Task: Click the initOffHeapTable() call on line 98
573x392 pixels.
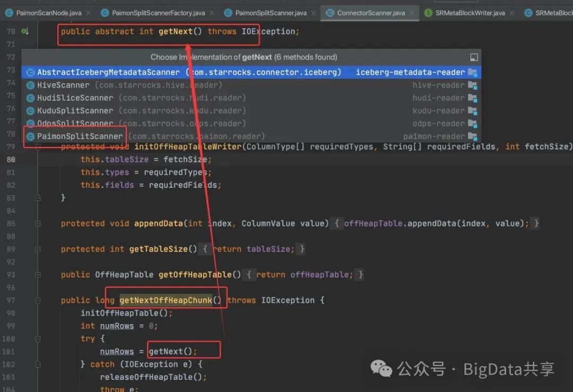Action: (124, 313)
